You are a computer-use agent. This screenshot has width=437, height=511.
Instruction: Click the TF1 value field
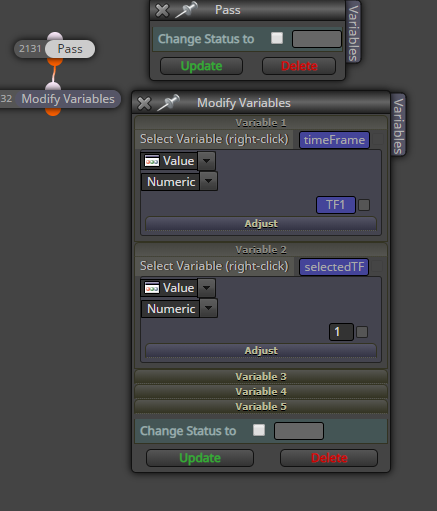(x=336, y=205)
